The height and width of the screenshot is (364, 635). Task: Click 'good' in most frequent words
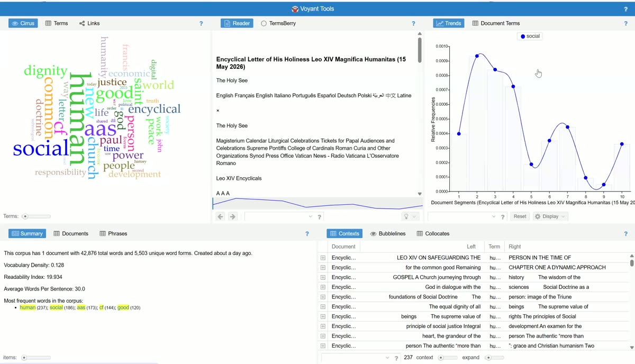[123, 307]
